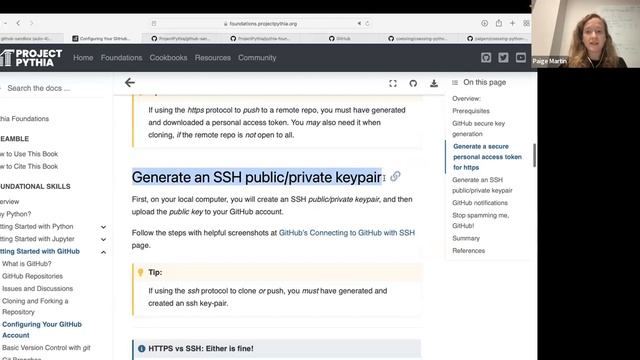Open the Foundations menu item

pos(122,58)
